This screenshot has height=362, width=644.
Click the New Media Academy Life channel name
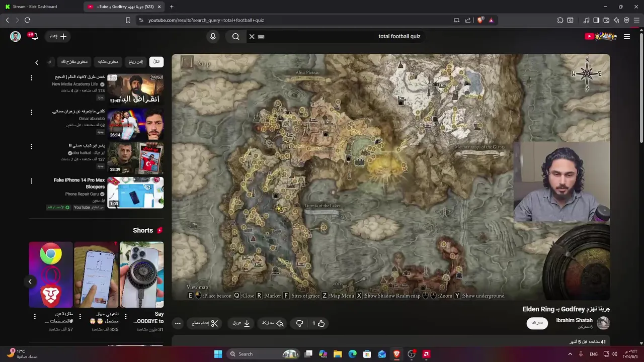point(75,84)
